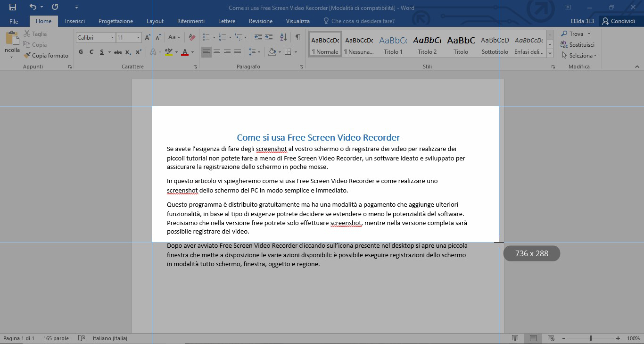The image size is (644, 344).
Task: Open the spelling check icon in status bar
Action: [82, 338]
